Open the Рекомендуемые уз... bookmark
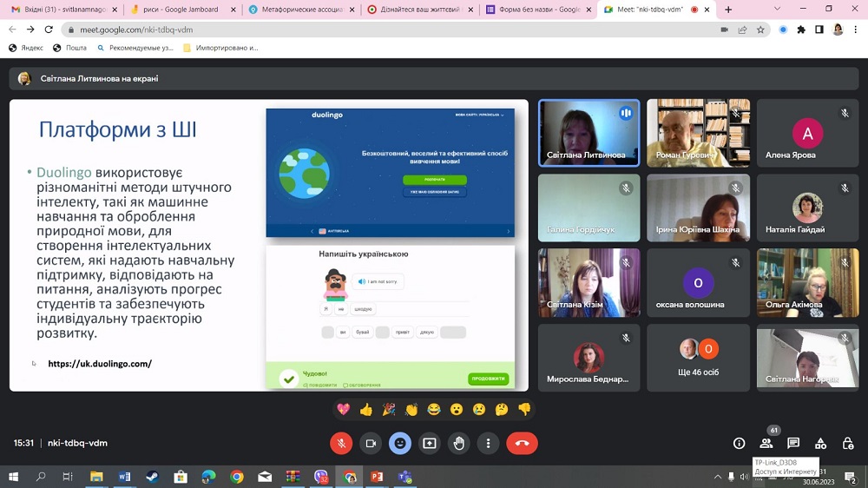Image resolution: width=868 pixels, height=488 pixels. pos(135,48)
